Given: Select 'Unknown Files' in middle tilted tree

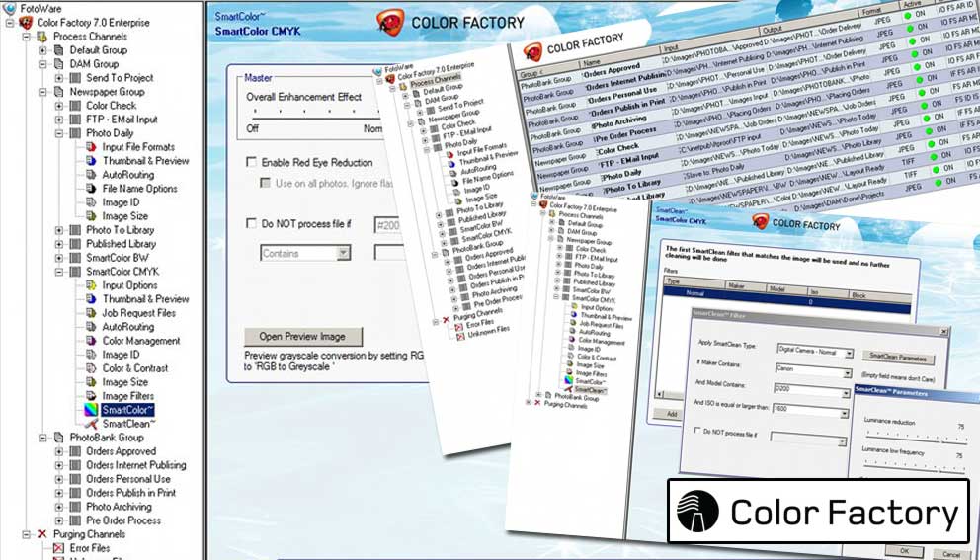Looking at the screenshot, I should click(x=489, y=331).
